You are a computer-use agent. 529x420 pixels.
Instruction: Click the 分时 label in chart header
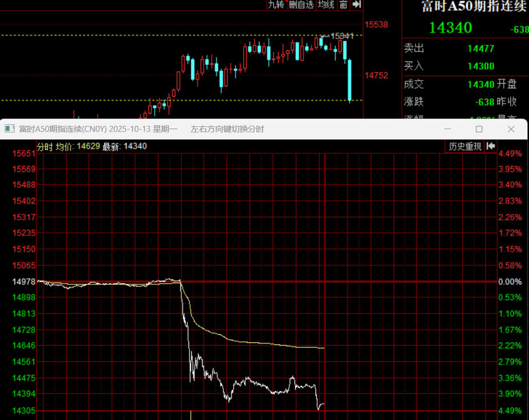click(x=44, y=146)
